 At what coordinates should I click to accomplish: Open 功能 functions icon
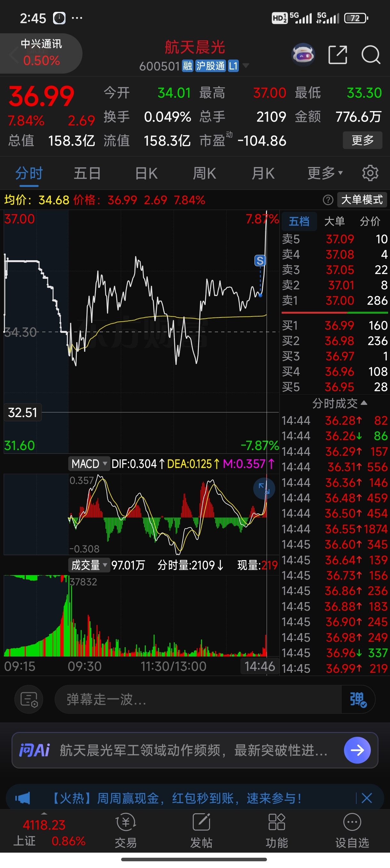[x=277, y=830]
